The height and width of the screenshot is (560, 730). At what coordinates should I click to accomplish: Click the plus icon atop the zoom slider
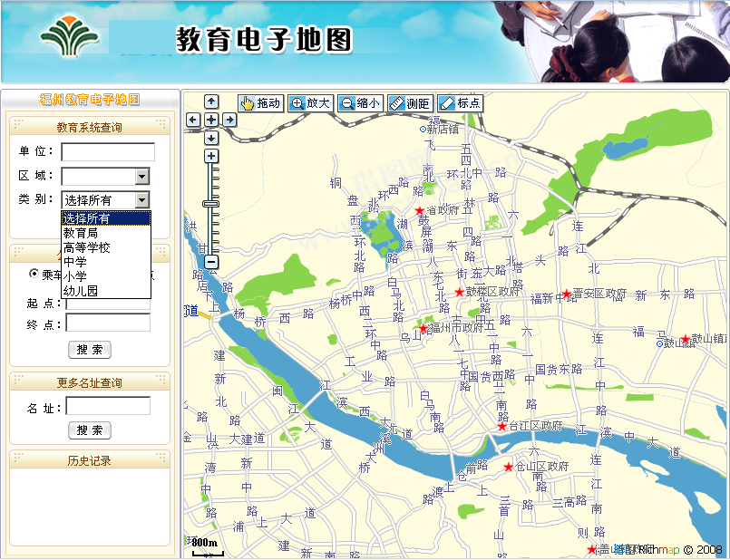[x=211, y=156]
